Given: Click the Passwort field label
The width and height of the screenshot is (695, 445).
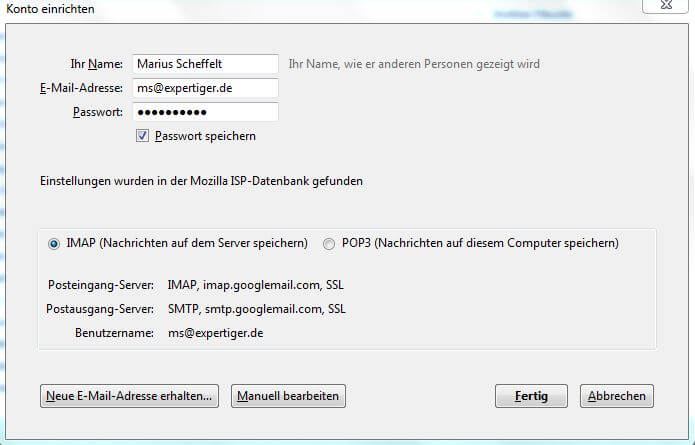Looking at the screenshot, I should coord(98,112).
